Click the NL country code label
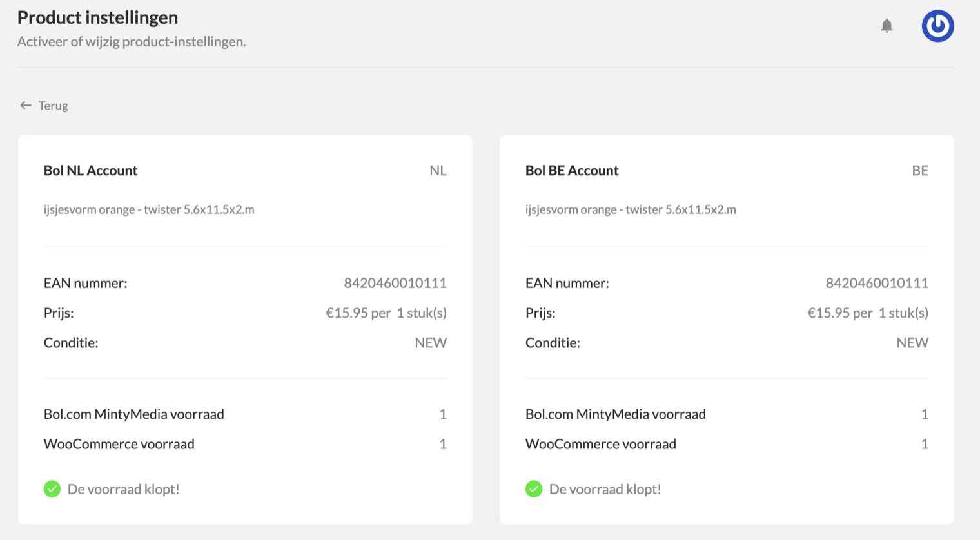Screen dimensions: 980x540 pos(438,171)
